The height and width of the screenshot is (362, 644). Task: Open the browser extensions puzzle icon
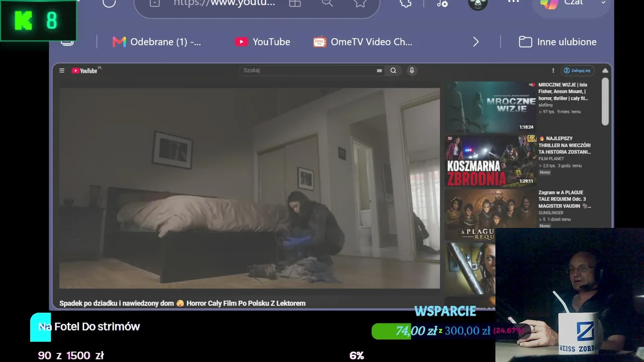tap(406, 3)
